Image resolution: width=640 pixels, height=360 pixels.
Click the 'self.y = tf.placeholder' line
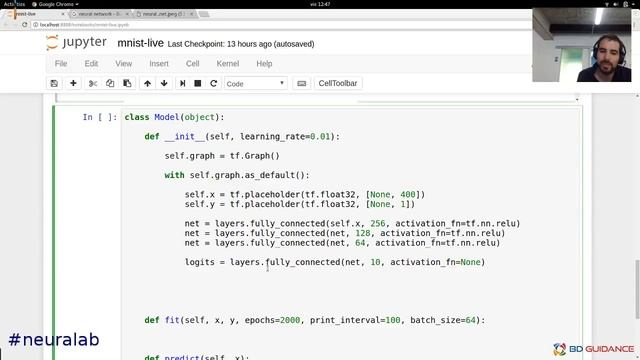[x=300, y=204]
